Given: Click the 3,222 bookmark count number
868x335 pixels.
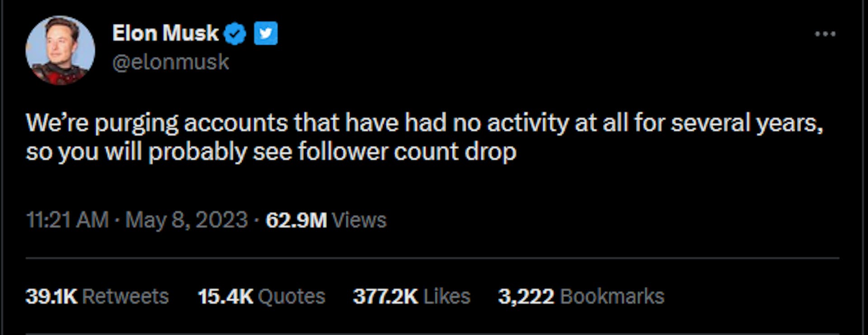Looking at the screenshot, I should pos(526,297).
